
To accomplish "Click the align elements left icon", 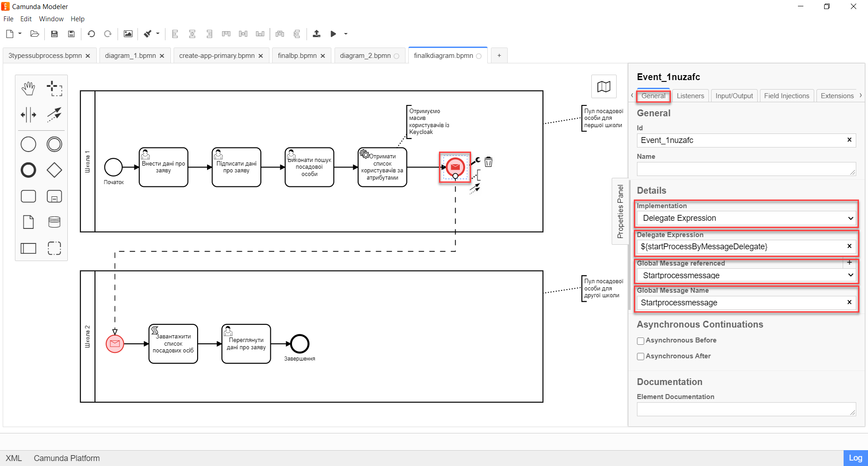I will (x=175, y=34).
